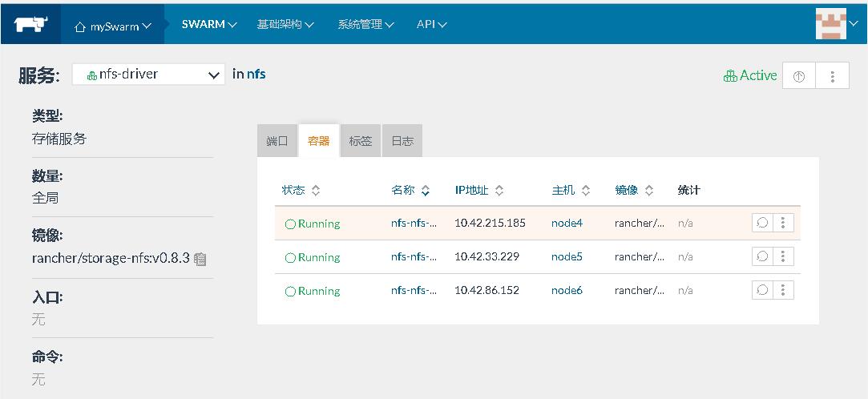The height and width of the screenshot is (399, 868).
Task: Sort containers by 镜像 column
Action: [x=634, y=191]
